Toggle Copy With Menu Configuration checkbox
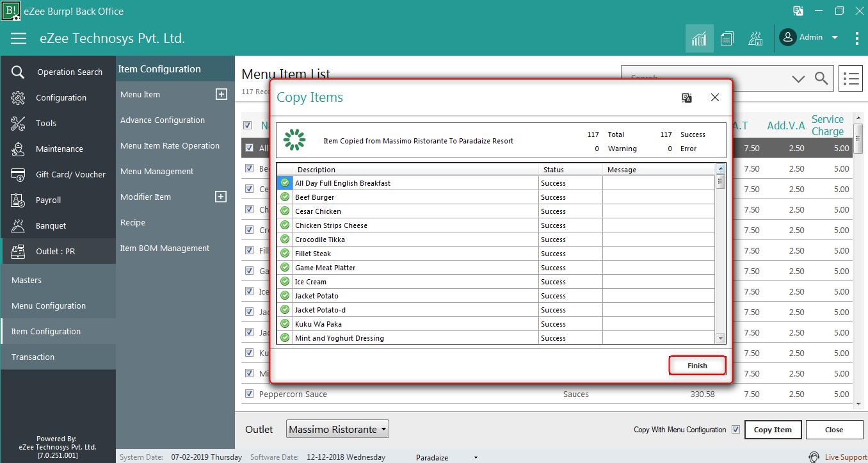868x463 pixels. point(736,430)
